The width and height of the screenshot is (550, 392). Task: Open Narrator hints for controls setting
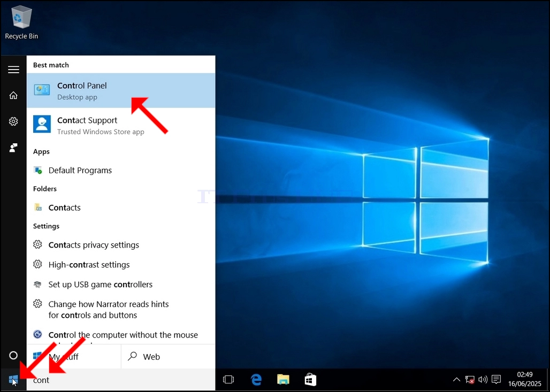click(121, 310)
